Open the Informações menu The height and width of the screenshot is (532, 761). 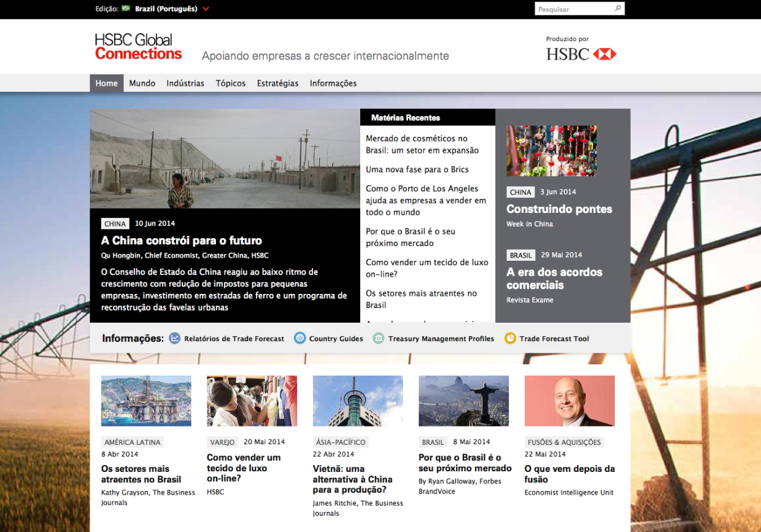(333, 83)
